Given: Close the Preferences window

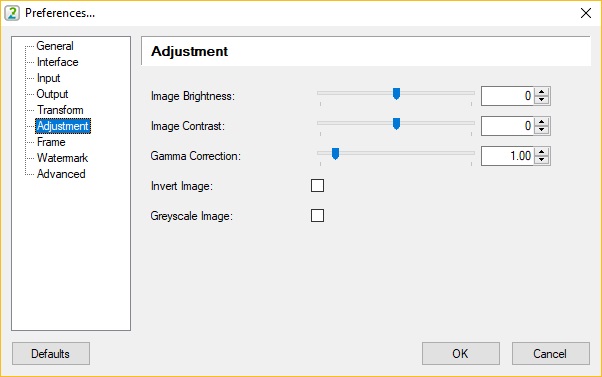Looking at the screenshot, I should [x=586, y=13].
